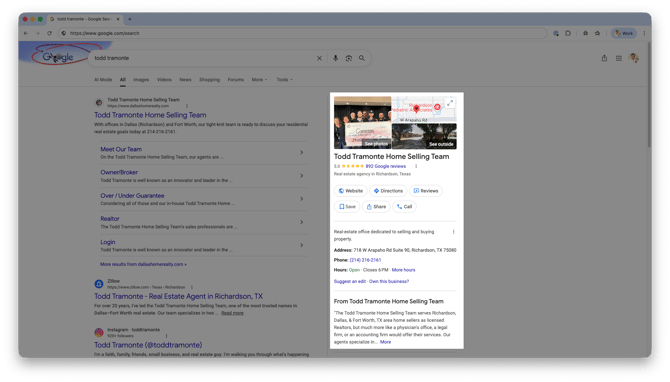
Task: Click the magnifying glass search icon
Action: (362, 58)
